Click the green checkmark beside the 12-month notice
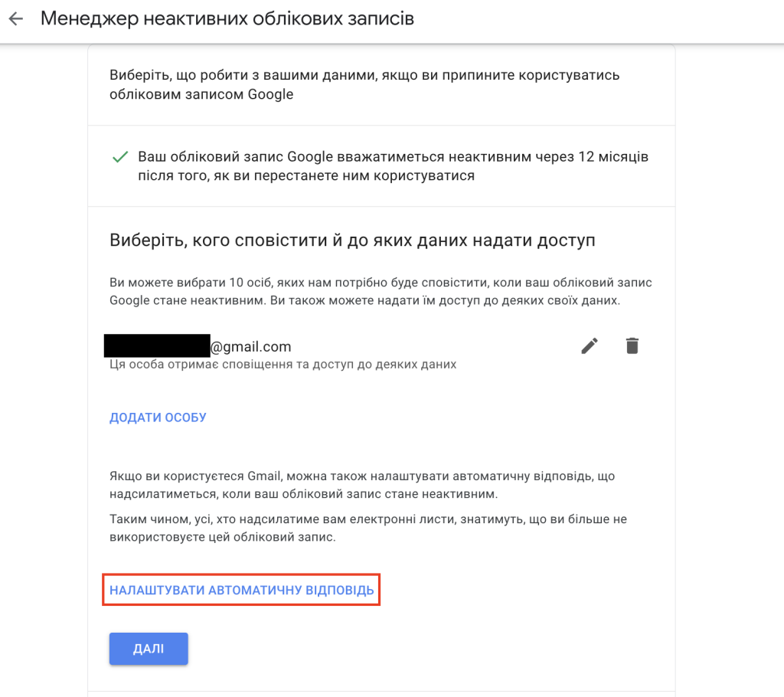 pyautogui.click(x=120, y=157)
